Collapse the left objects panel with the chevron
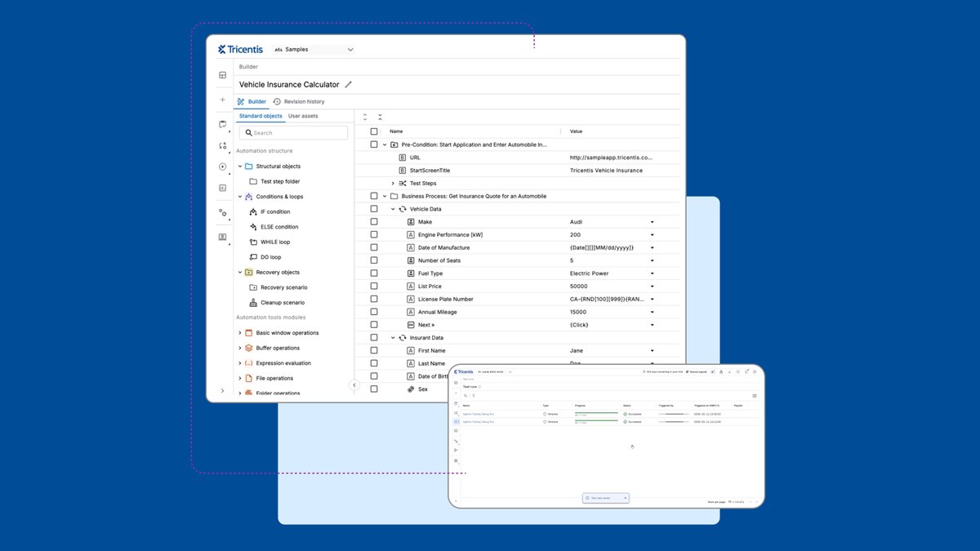The width and height of the screenshot is (980, 551). pos(354,385)
